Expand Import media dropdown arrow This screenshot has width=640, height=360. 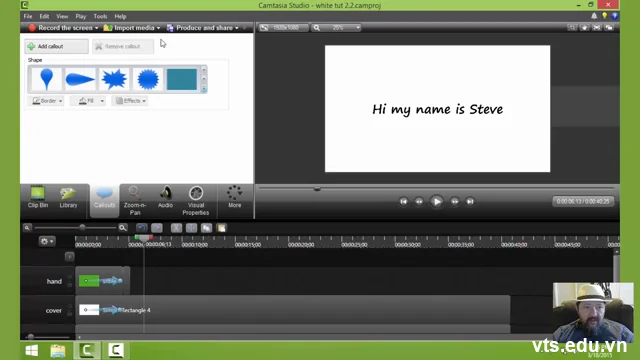point(158,28)
